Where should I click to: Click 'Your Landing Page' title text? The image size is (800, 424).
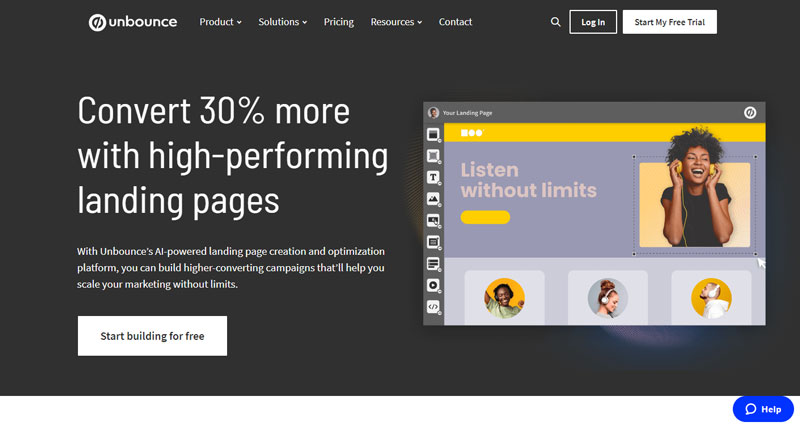[x=467, y=113]
